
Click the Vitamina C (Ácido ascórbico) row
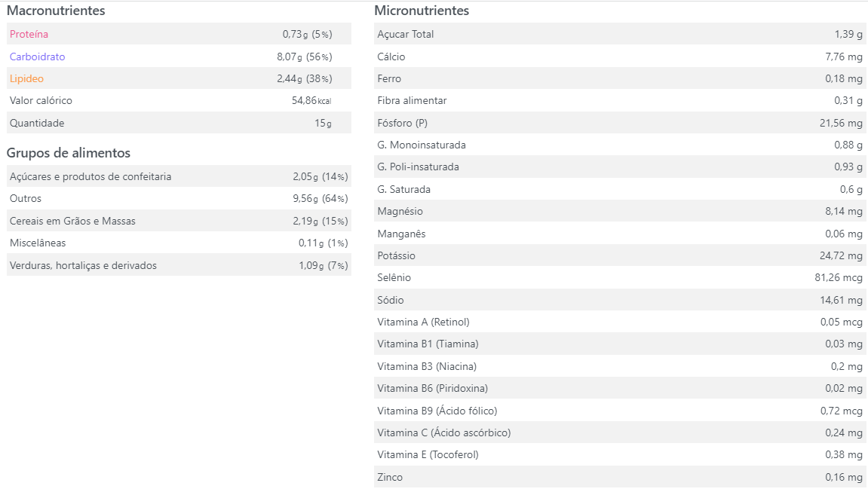point(620,432)
